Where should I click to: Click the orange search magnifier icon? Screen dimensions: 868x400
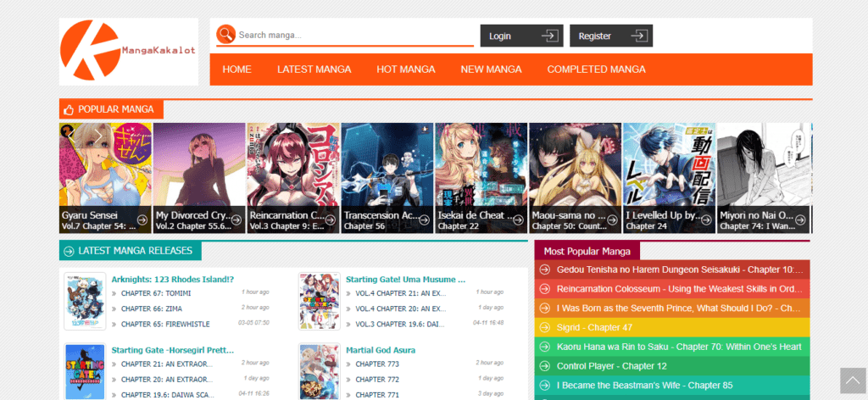click(225, 34)
